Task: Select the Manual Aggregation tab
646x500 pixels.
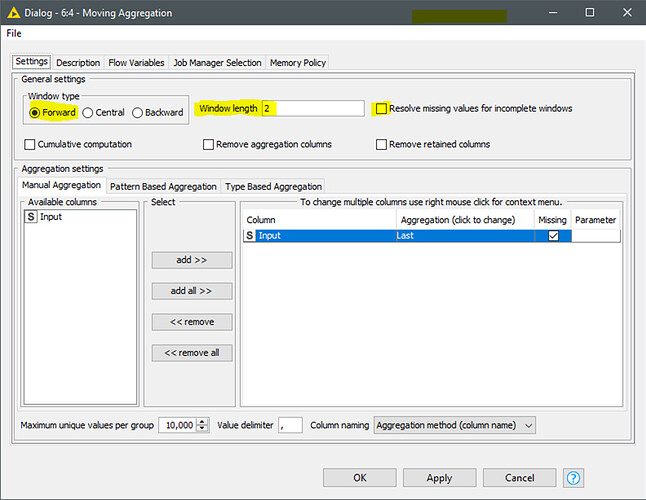Action: (x=61, y=185)
